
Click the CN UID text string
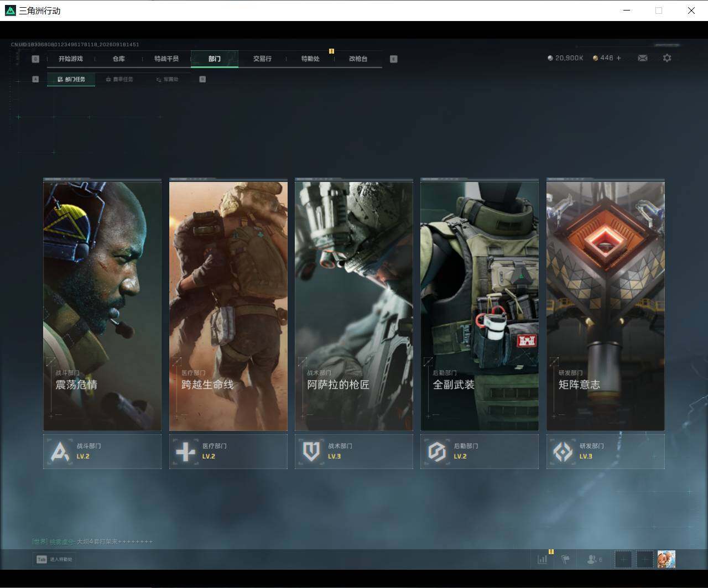(x=75, y=44)
